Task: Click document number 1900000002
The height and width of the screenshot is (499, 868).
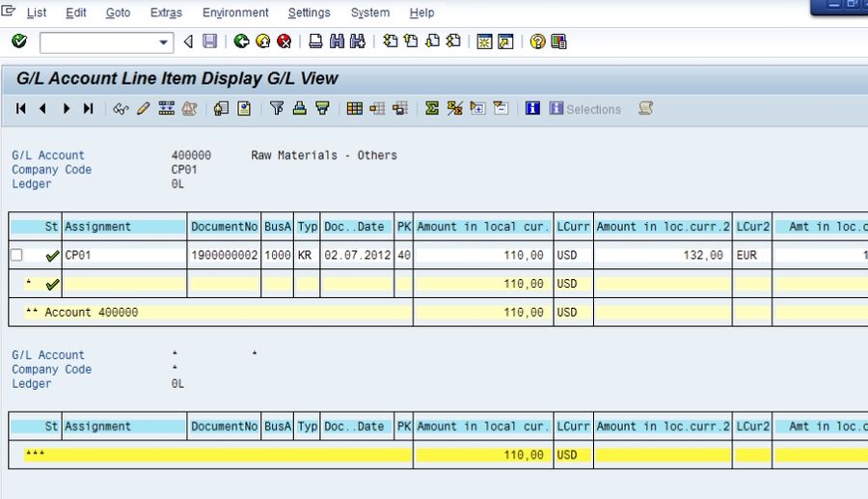Action: (224, 256)
